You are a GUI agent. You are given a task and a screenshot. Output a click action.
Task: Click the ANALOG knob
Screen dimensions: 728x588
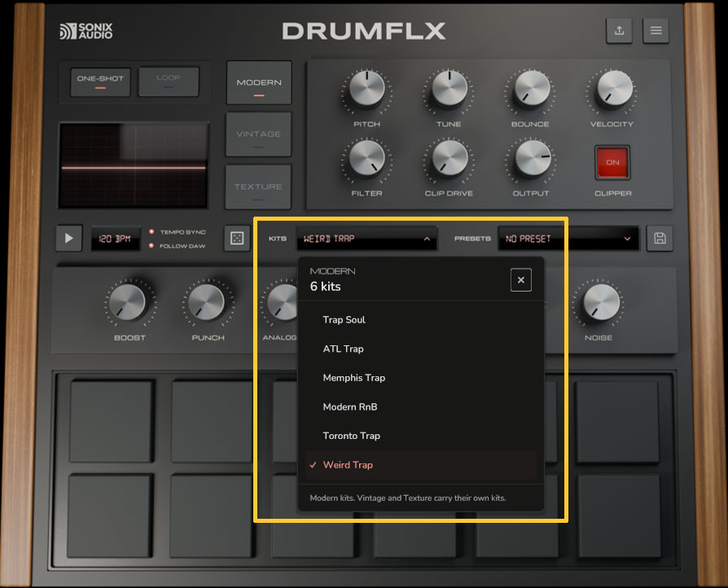click(283, 302)
